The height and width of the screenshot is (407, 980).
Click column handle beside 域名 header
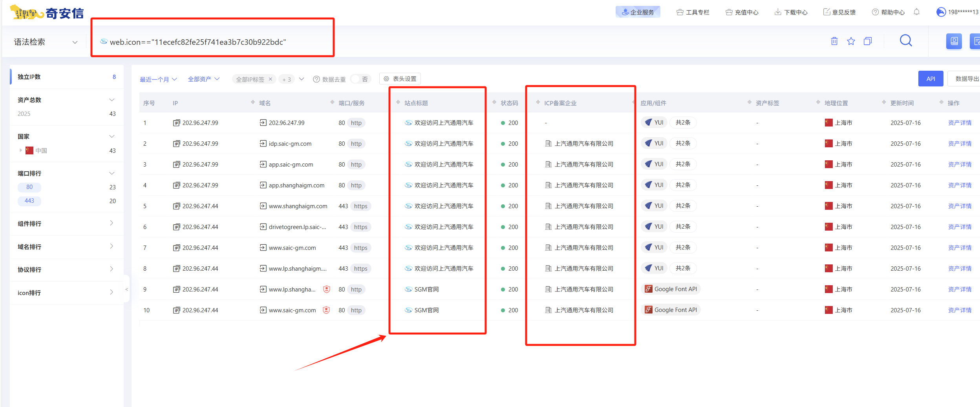(253, 102)
